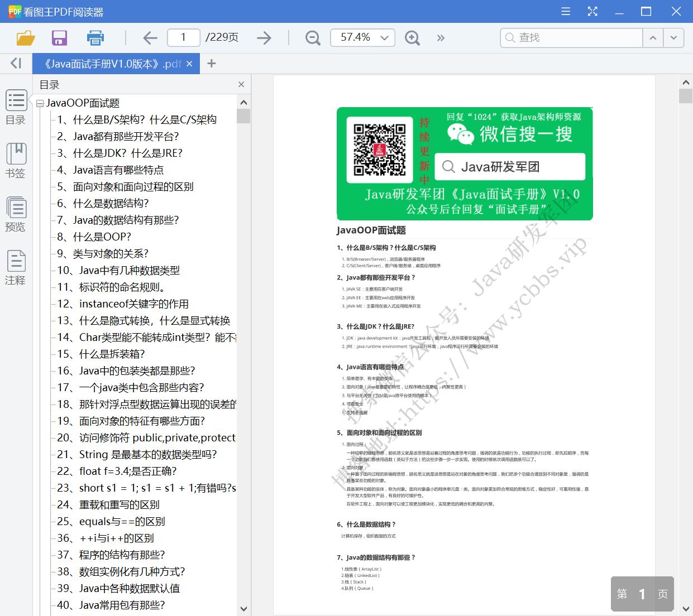Image resolution: width=693 pixels, height=616 pixels.
Task: Select outline item 25、equals与==的区别
Action: 111,521
